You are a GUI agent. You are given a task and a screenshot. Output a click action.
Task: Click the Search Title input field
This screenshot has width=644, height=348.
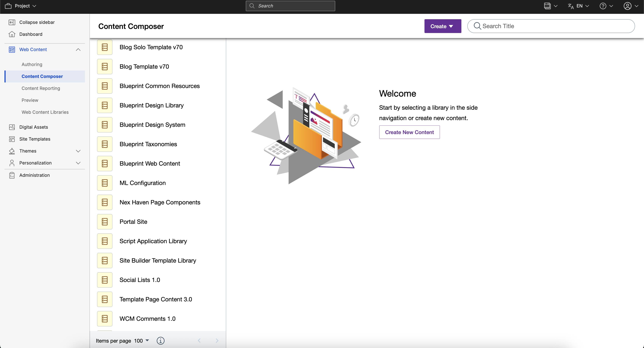coord(525,26)
